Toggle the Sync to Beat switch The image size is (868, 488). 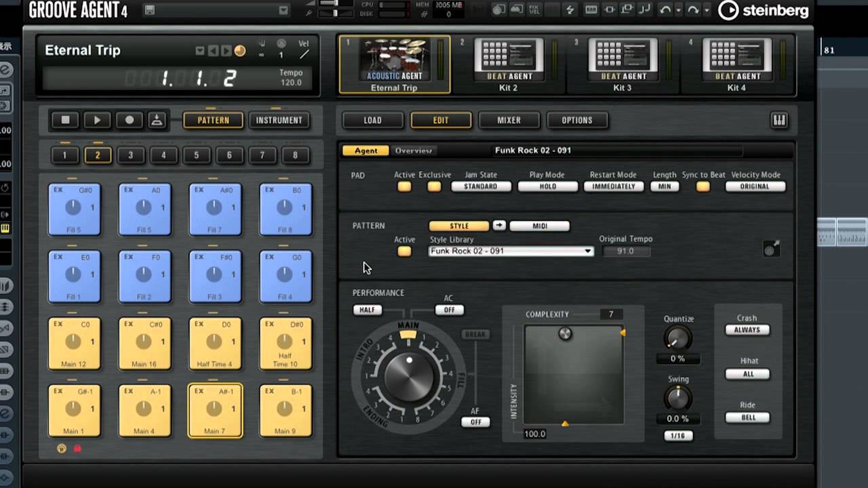pos(703,186)
